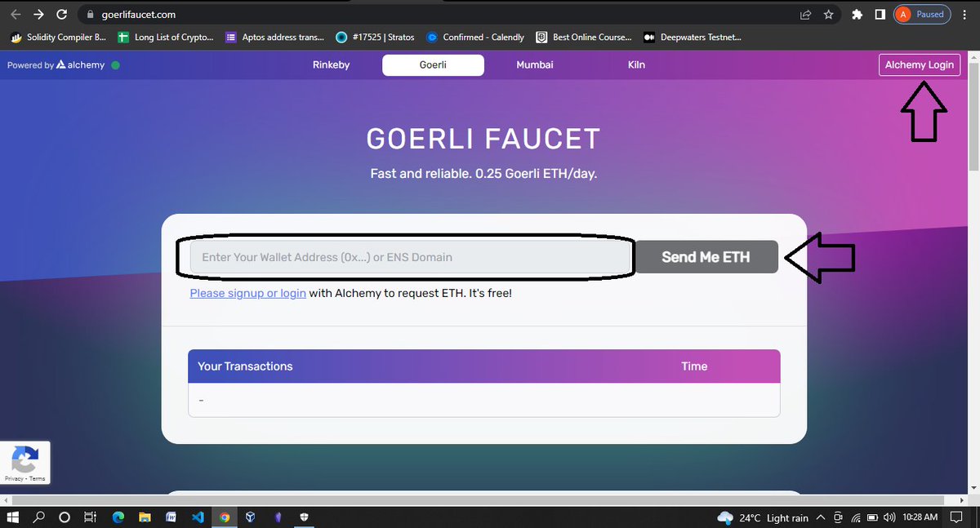Click the padlock site info icon

pyautogui.click(x=91, y=15)
